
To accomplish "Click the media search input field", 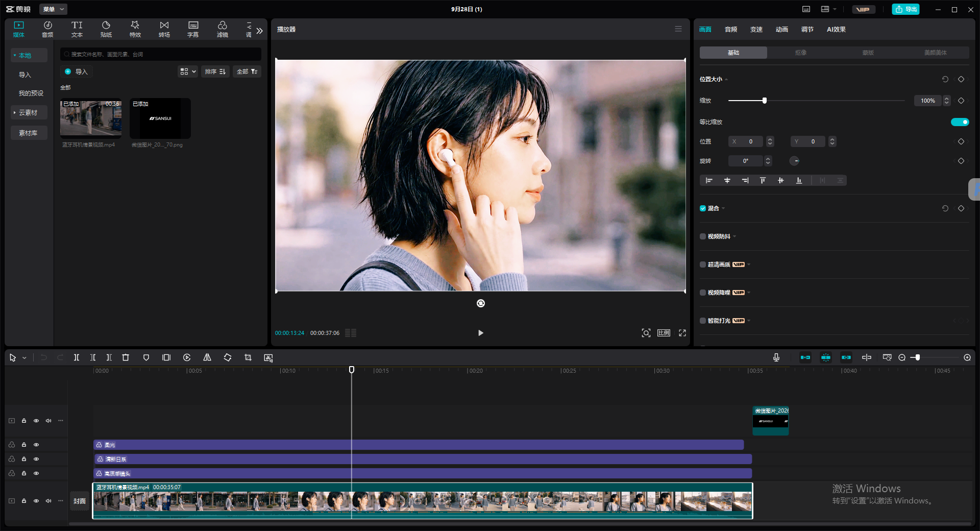I will (x=161, y=54).
